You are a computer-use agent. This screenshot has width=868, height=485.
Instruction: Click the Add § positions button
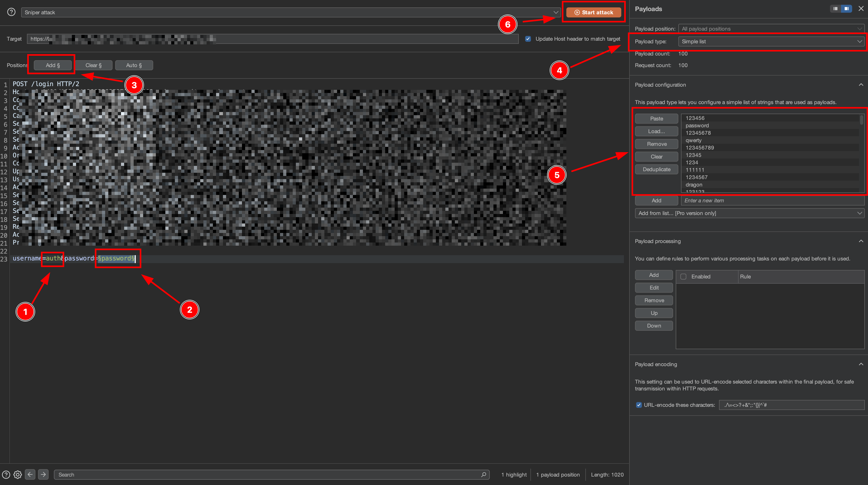(x=53, y=65)
